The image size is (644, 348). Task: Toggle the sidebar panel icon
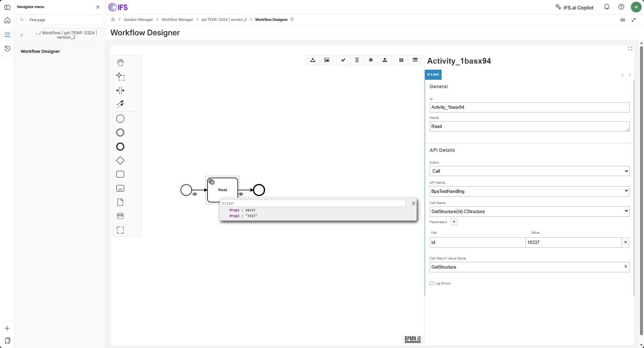(7, 7)
